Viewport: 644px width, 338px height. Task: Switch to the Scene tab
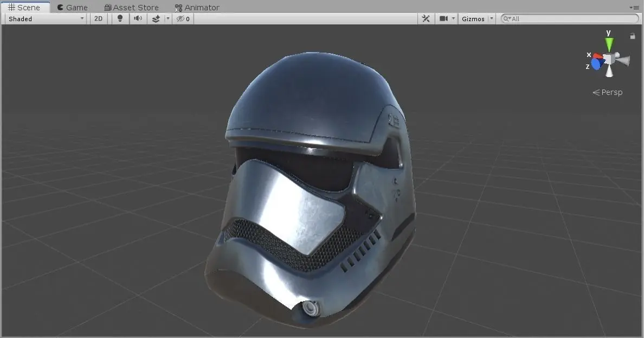pyautogui.click(x=24, y=8)
